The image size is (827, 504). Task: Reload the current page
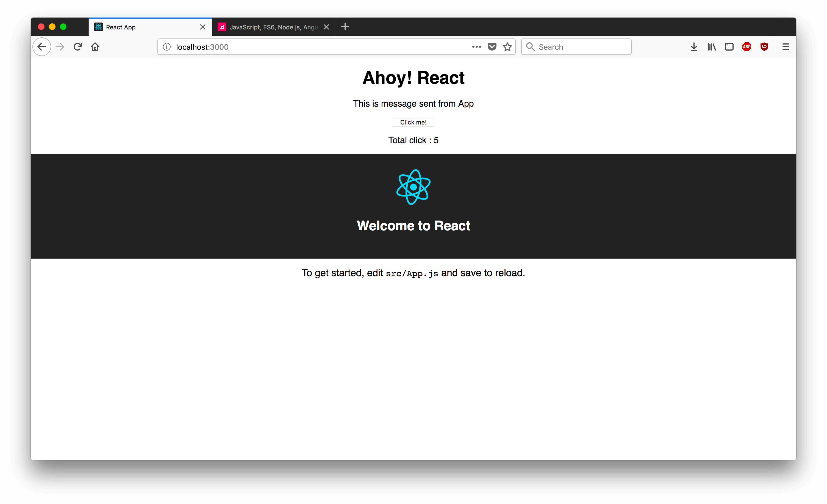pyautogui.click(x=77, y=47)
